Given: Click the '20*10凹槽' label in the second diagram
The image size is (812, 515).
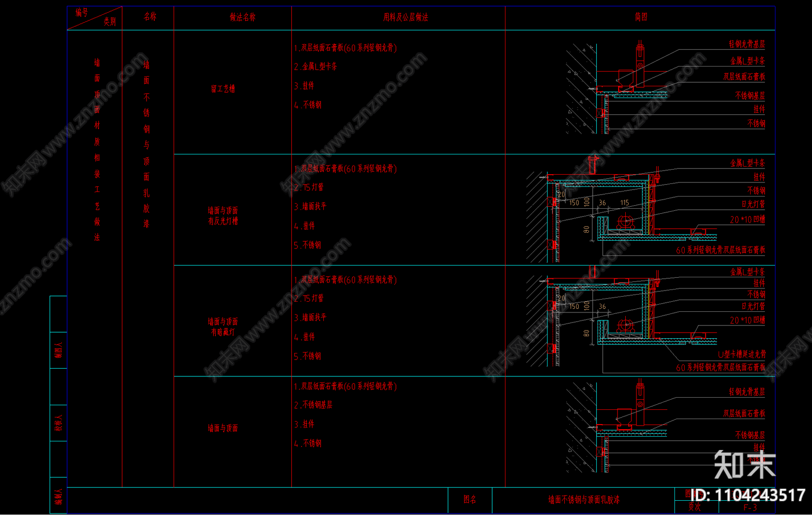Looking at the screenshot, I should pos(748,220).
